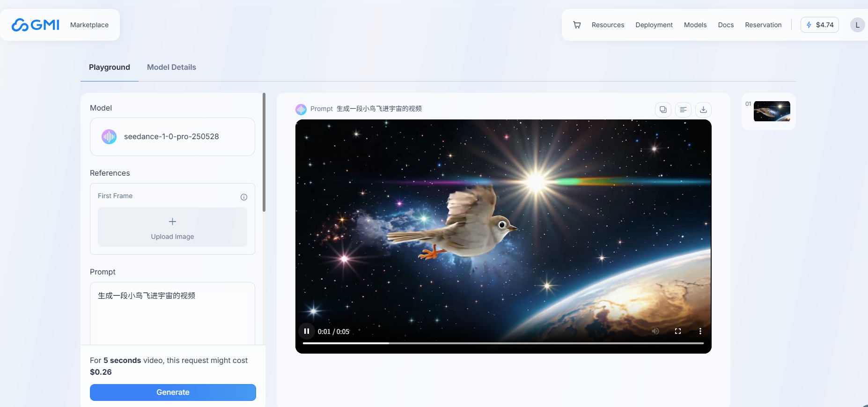
Task: Open the Deployment menu
Action: tap(654, 25)
